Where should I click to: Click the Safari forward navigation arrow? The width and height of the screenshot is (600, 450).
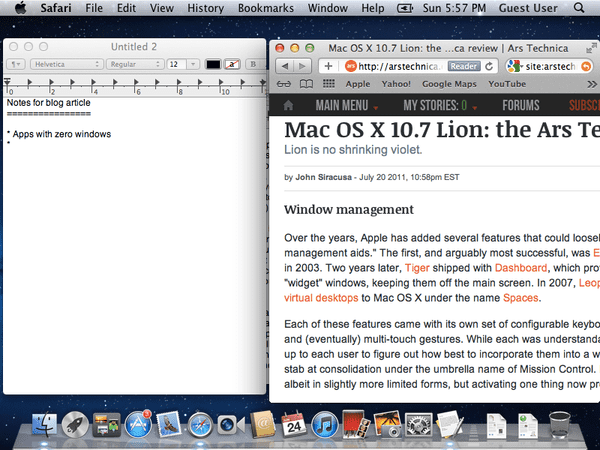(x=302, y=66)
